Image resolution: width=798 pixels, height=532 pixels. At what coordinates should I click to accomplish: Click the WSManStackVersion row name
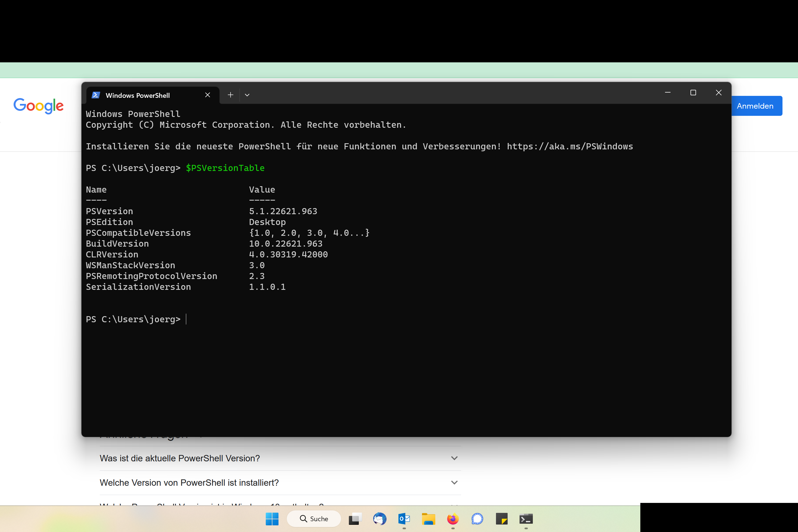point(131,265)
